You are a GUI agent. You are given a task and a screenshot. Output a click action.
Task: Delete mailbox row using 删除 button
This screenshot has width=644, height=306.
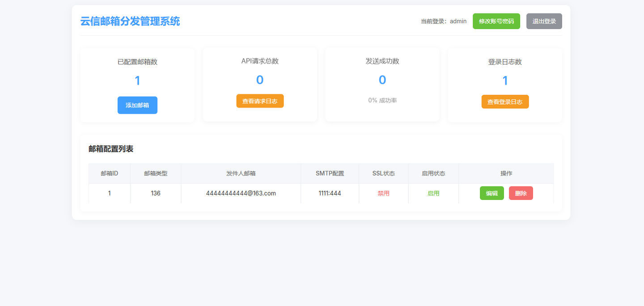click(x=521, y=193)
